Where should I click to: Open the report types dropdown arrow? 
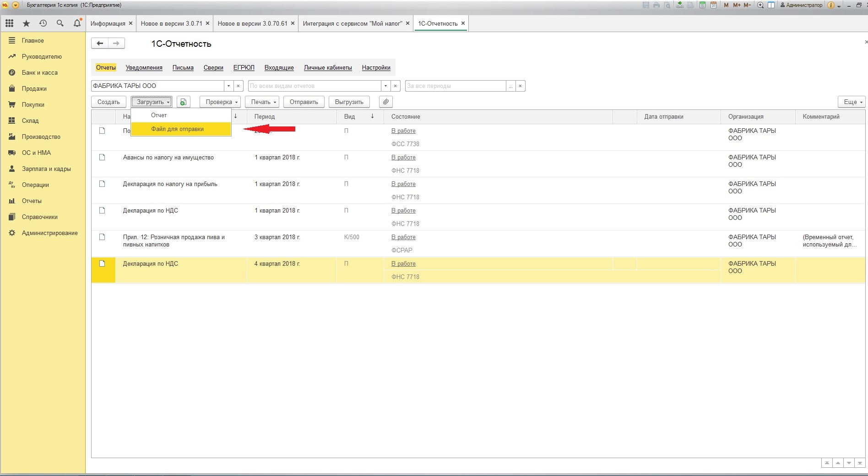[x=385, y=86]
